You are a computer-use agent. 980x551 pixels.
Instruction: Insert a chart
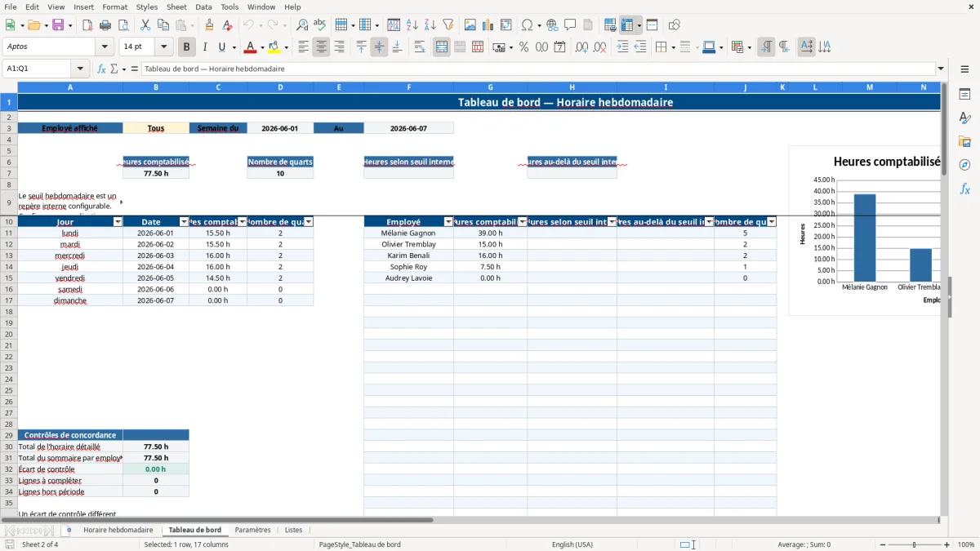point(488,25)
